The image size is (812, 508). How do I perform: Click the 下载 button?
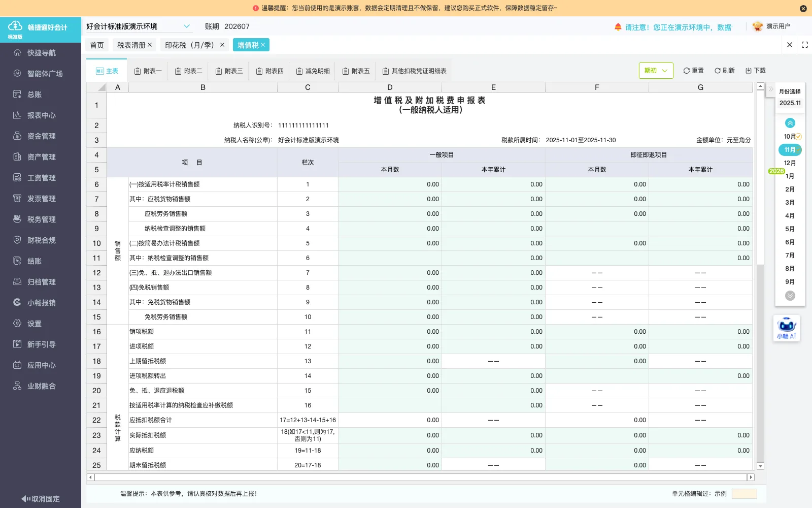tap(755, 71)
